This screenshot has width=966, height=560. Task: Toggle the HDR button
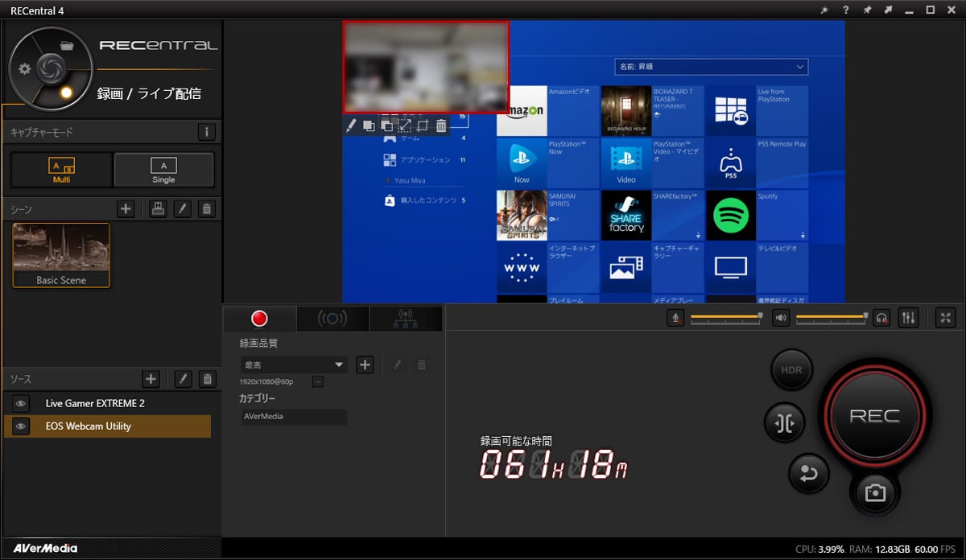[x=792, y=370]
